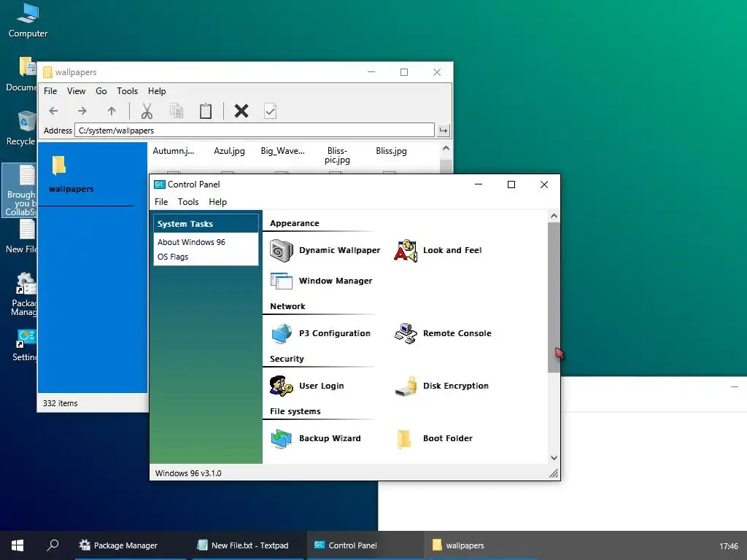Click the taskbar clock showing 17:46

(x=729, y=547)
